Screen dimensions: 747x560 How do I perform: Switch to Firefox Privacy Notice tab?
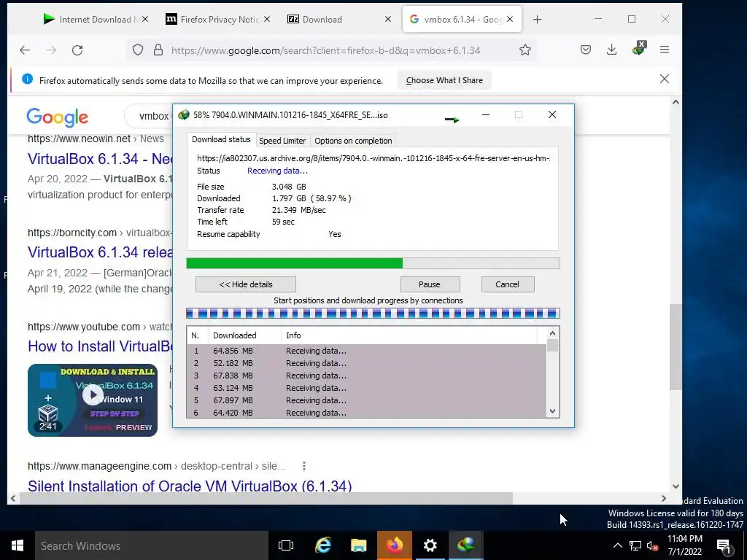coord(217,20)
